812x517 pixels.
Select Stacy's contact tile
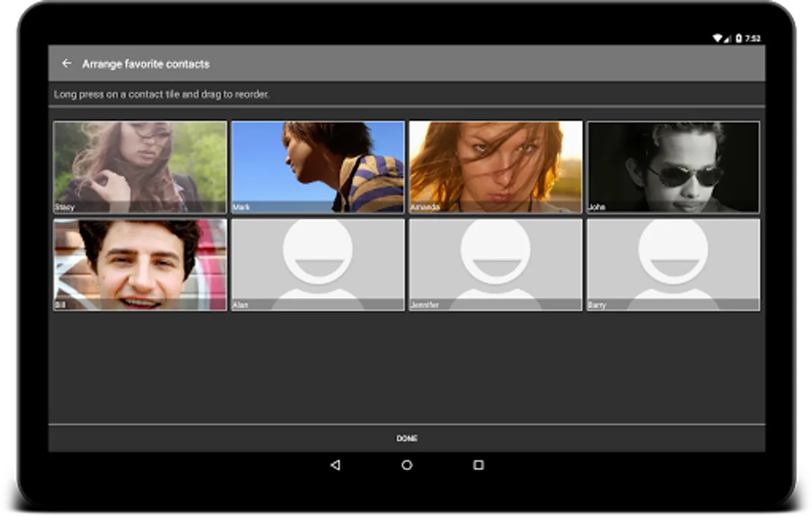tap(140, 167)
